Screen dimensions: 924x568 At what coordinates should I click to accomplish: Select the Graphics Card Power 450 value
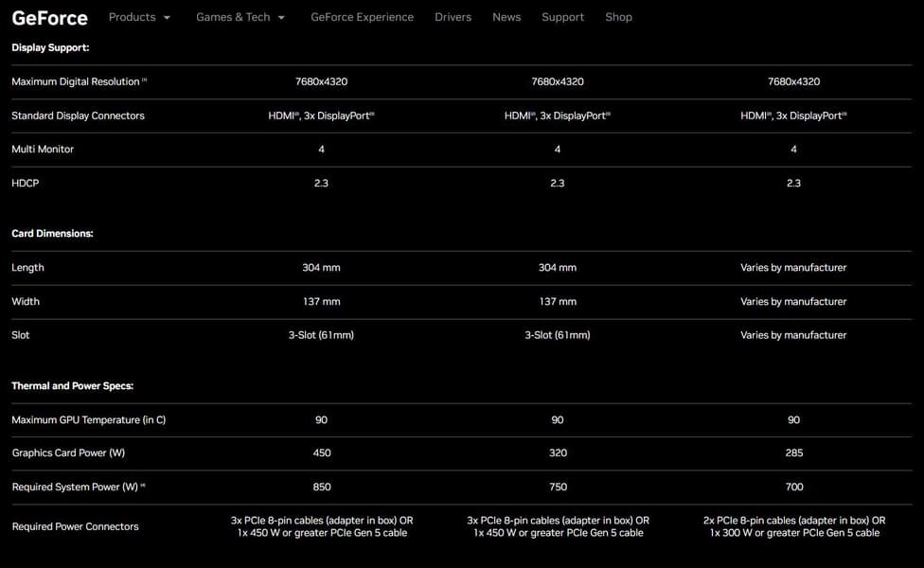[321, 453]
